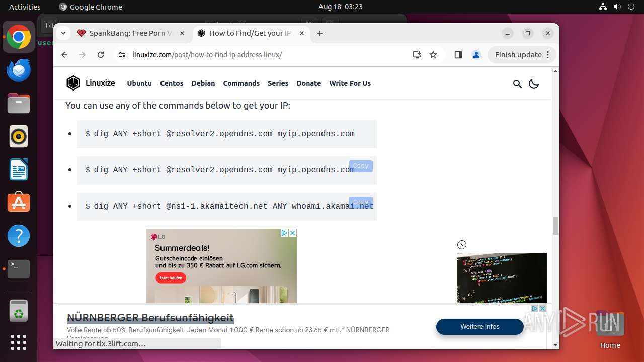Open Finish update menu
Image resolution: width=644 pixels, height=362 pixels.
[x=522, y=55]
